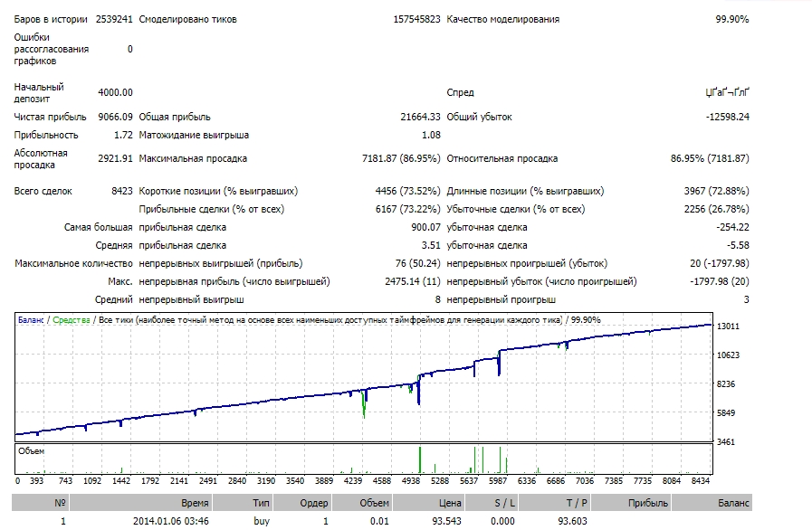Viewport: 812px width, 530px height.
Task: Select consecutive losses value "20 (-1797.98)"
Action: [x=720, y=263]
